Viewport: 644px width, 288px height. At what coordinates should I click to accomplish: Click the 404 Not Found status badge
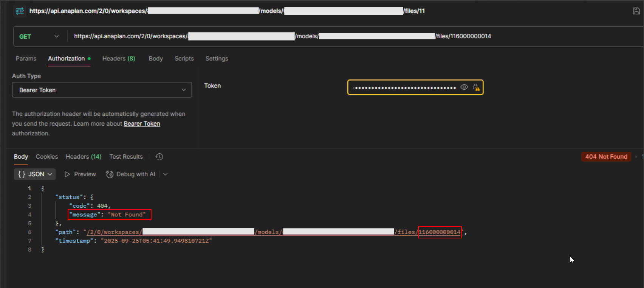pyautogui.click(x=606, y=157)
